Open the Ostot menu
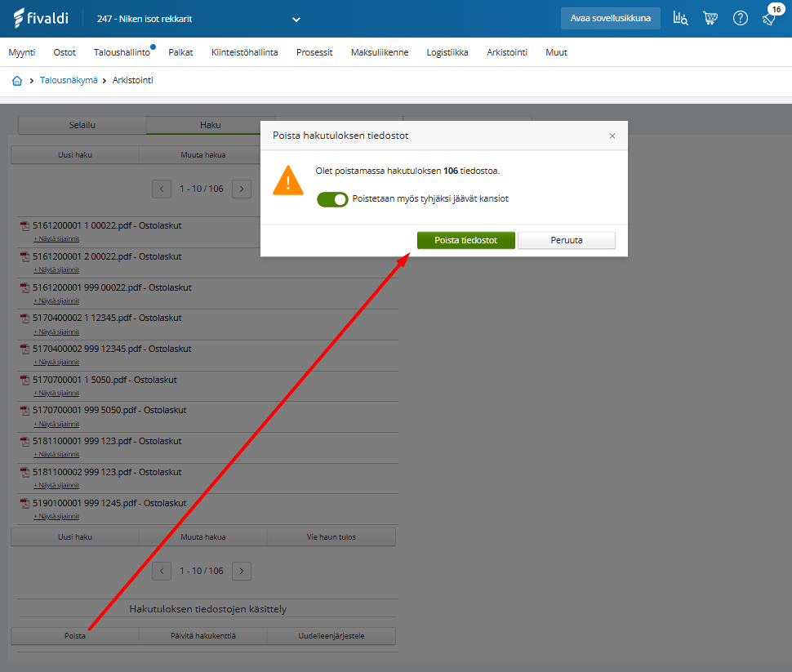This screenshot has height=672, width=792. (x=65, y=52)
